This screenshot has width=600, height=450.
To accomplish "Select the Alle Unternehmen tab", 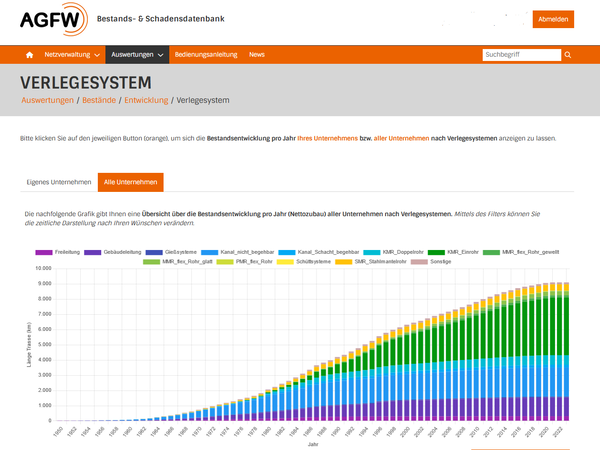I will click(x=130, y=182).
